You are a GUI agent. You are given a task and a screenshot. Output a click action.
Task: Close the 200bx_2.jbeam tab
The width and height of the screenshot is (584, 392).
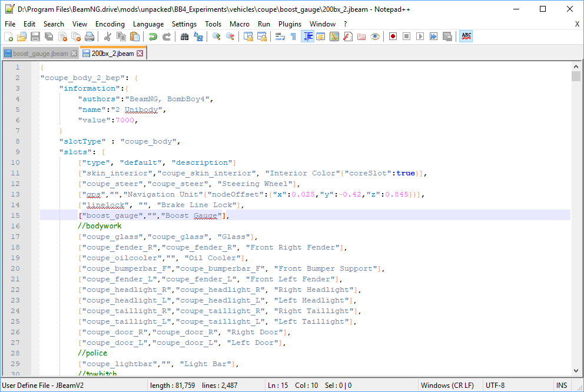[x=140, y=54]
